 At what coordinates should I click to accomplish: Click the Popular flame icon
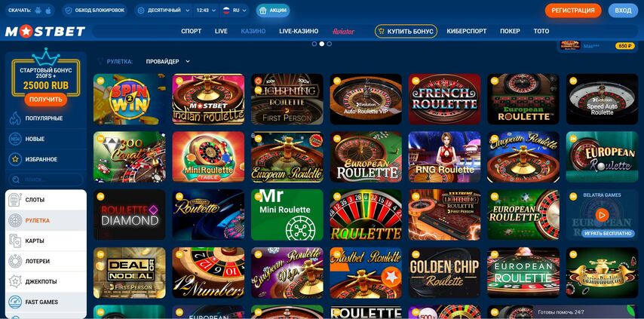[x=15, y=118]
